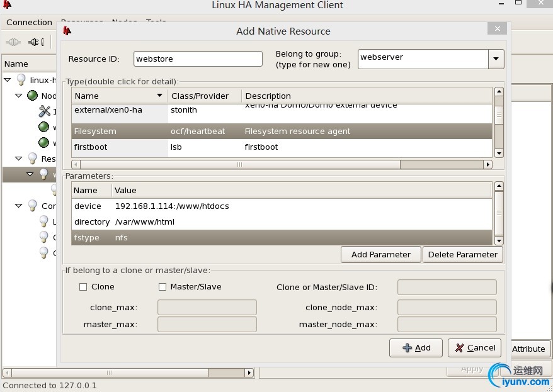The image size is (553, 392).
Task: Click the Type list scroll up arrow
Action: 499,92
